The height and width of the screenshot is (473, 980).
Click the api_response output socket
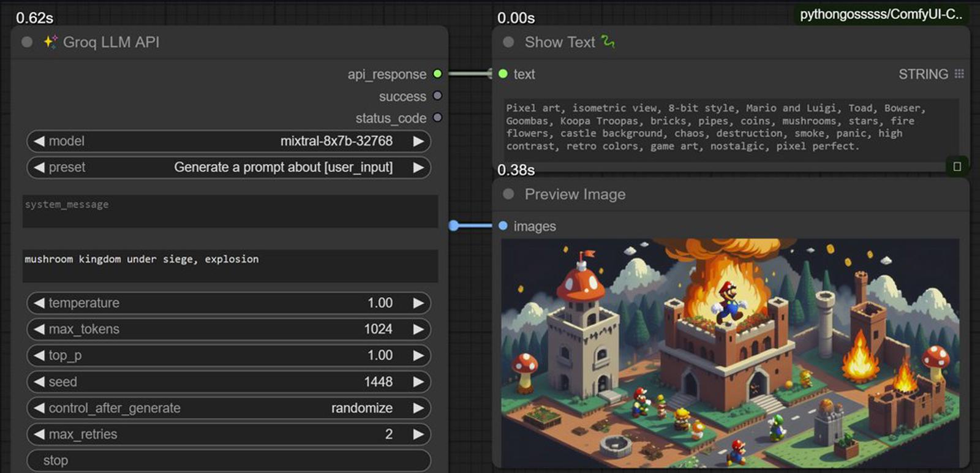[x=437, y=74]
